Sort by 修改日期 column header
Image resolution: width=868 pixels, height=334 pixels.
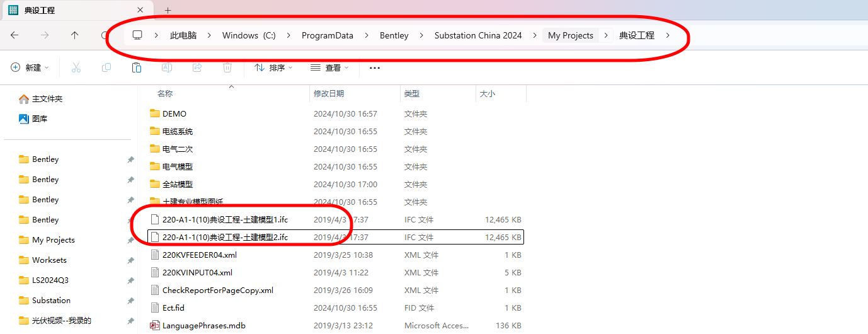pos(329,93)
